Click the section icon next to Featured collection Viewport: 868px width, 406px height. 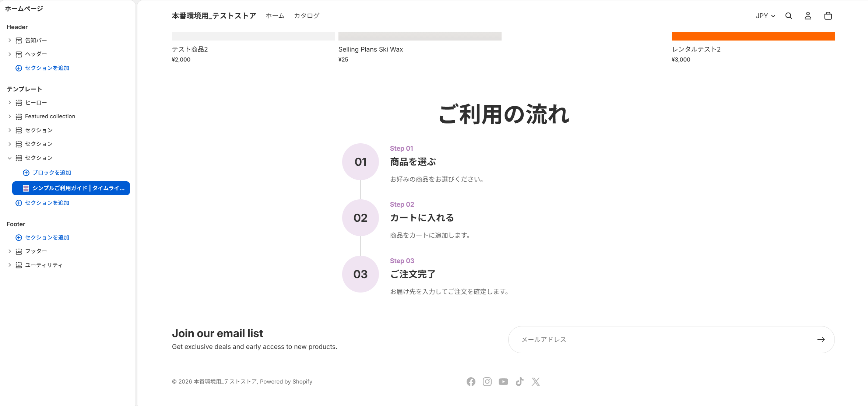[x=18, y=116]
